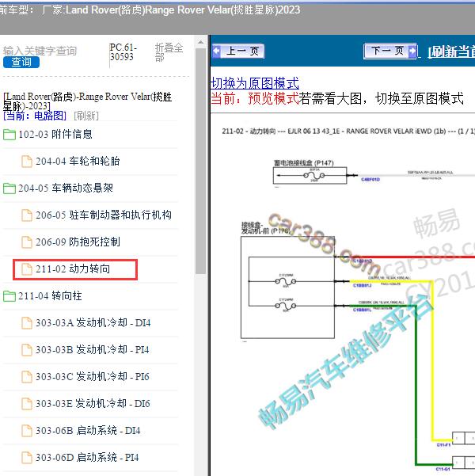Viewport: 475px width, 476px height.
Task: Click connector label C1BB01L in the diagram
Action: point(362,310)
